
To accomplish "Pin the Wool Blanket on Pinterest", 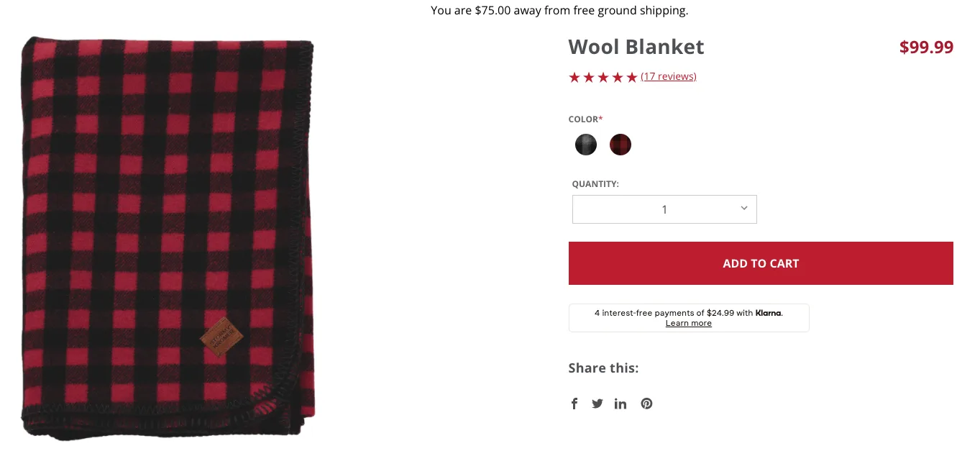I will (x=646, y=404).
